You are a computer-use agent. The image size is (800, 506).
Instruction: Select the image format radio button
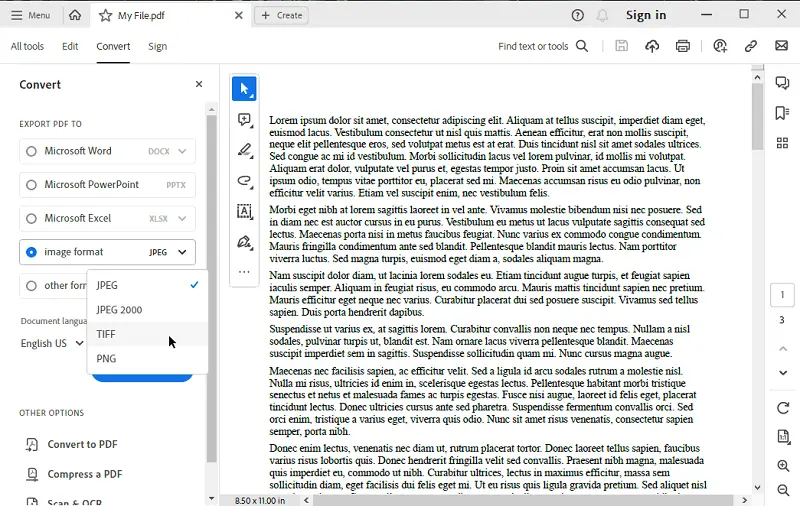(x=31, y=252)
